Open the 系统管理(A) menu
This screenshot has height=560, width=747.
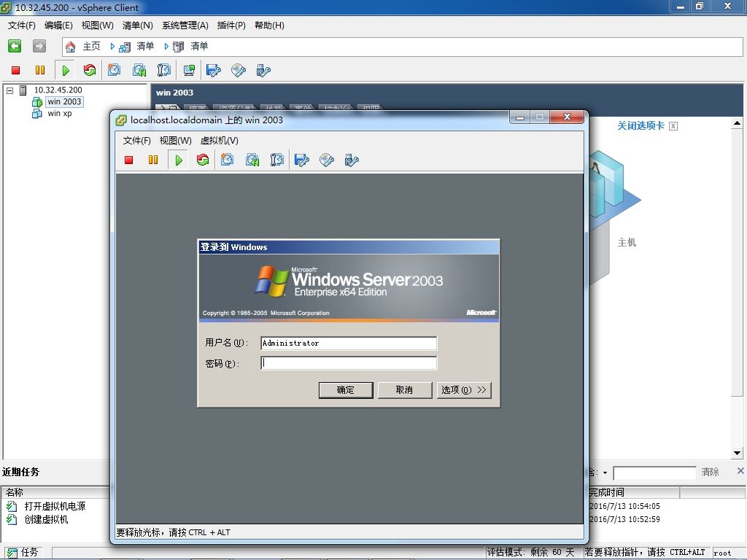point(185,26)
